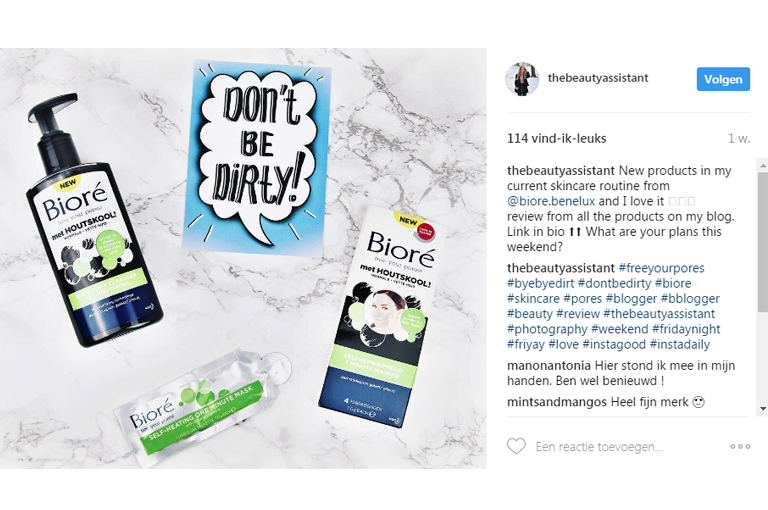Click the Bioré products post photo
The height and width of the screenshot is (510, 768).
pyautogui.click(x=243, y=258)
